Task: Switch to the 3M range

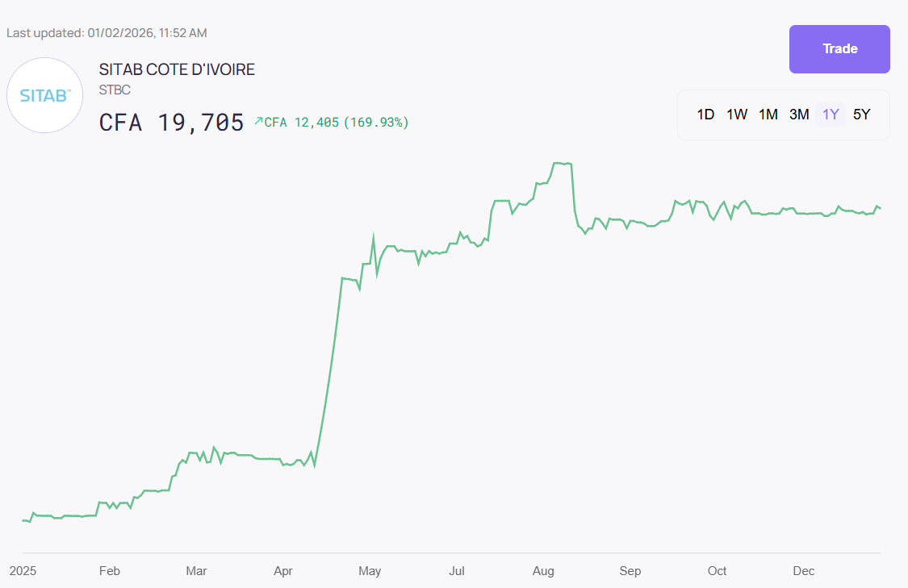Action: tap(799, 115)
